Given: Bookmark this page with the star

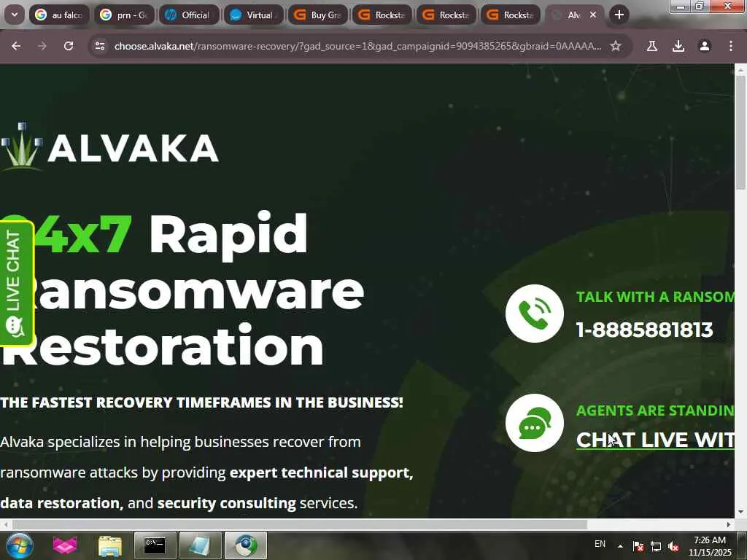Looking at the screenshot, I should 616,46.
